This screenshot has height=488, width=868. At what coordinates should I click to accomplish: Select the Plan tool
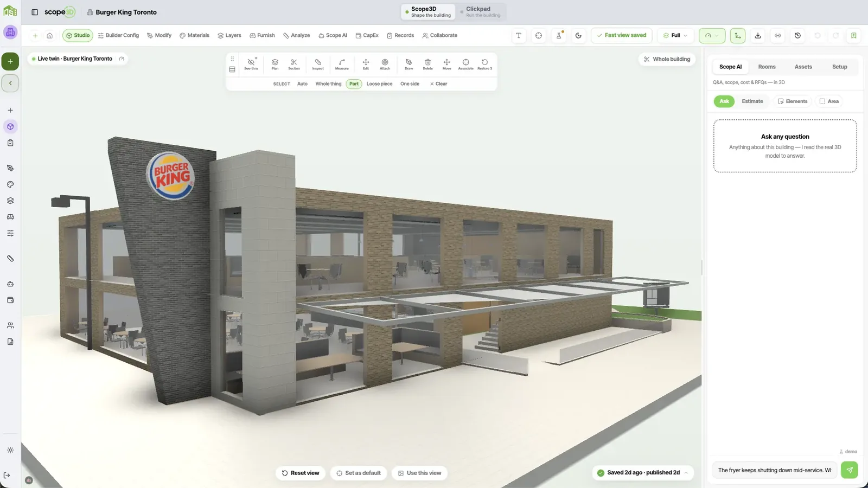[x=275, y=64]
